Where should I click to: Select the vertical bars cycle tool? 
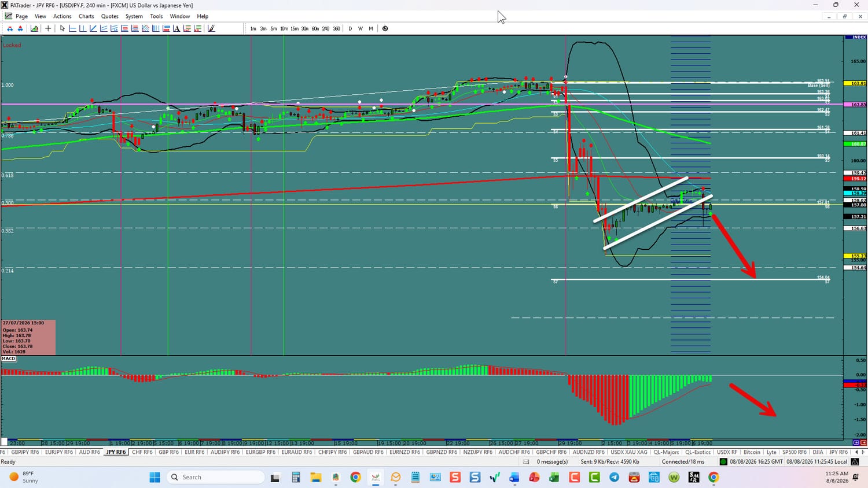pos(156,28)
